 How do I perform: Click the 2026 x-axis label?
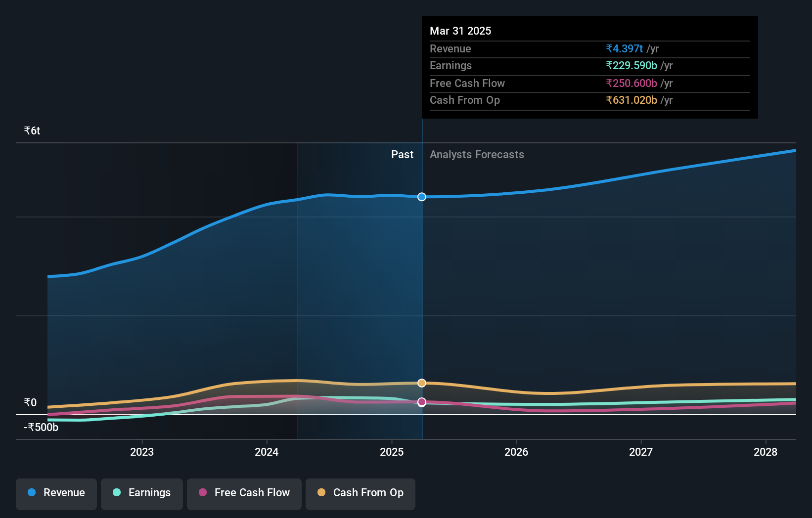[516, 452]
